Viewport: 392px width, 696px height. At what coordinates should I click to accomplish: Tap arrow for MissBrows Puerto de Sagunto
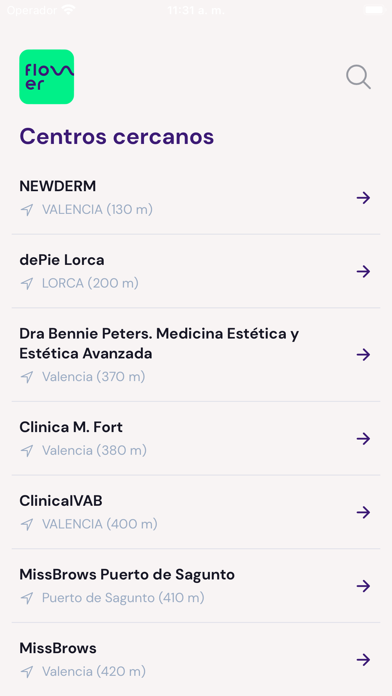tap(363, 586)
